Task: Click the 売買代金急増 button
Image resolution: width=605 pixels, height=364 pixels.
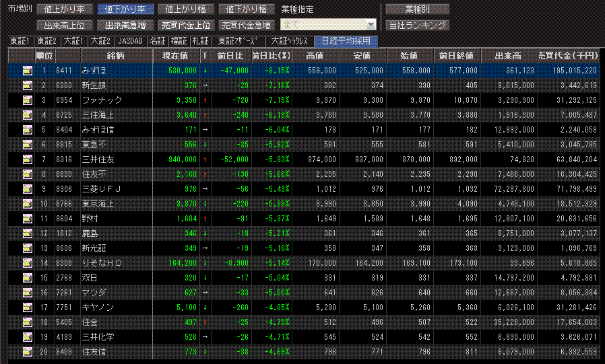Action: click(246, 26)
